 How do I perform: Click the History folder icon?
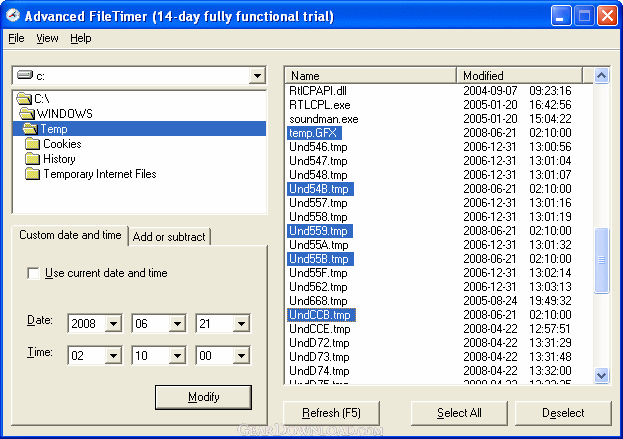33,159
